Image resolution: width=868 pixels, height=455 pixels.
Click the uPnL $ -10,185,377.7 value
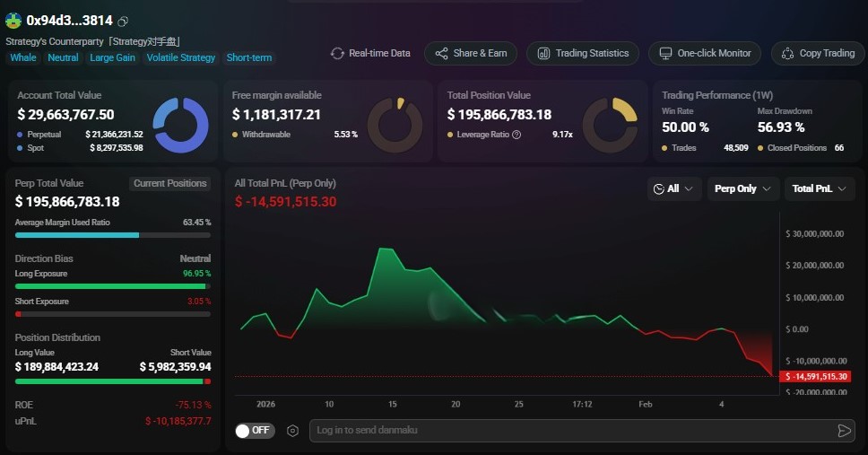[x=178, y=421]
